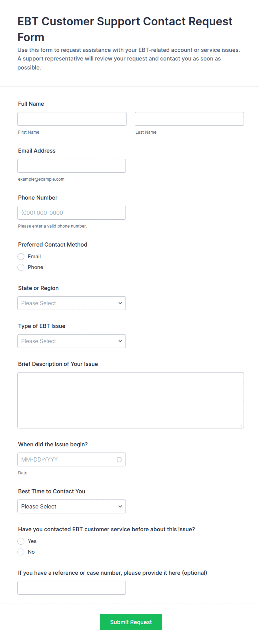Screen dimensions: 259x644
Task: Open the calendar date picker icon
Action: pyautogui.click(x=119, y=459)
